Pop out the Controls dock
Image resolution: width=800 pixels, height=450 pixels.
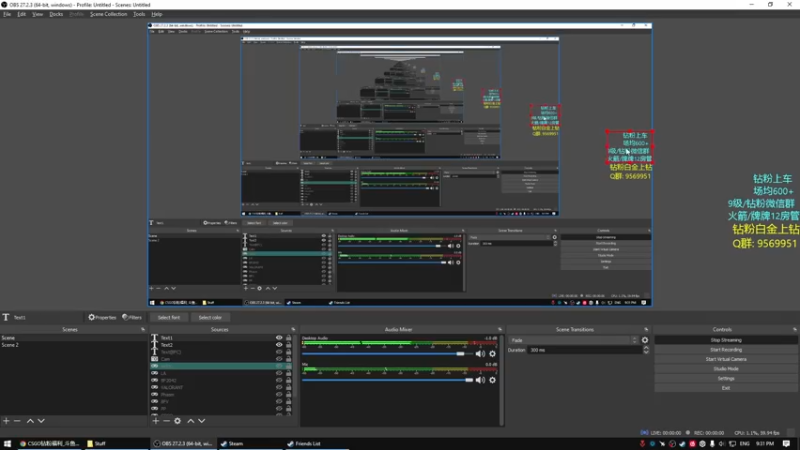795,330
